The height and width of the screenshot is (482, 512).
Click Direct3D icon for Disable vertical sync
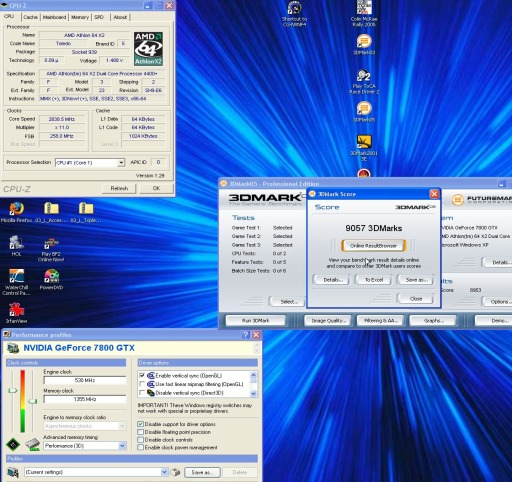pos(151,393)
